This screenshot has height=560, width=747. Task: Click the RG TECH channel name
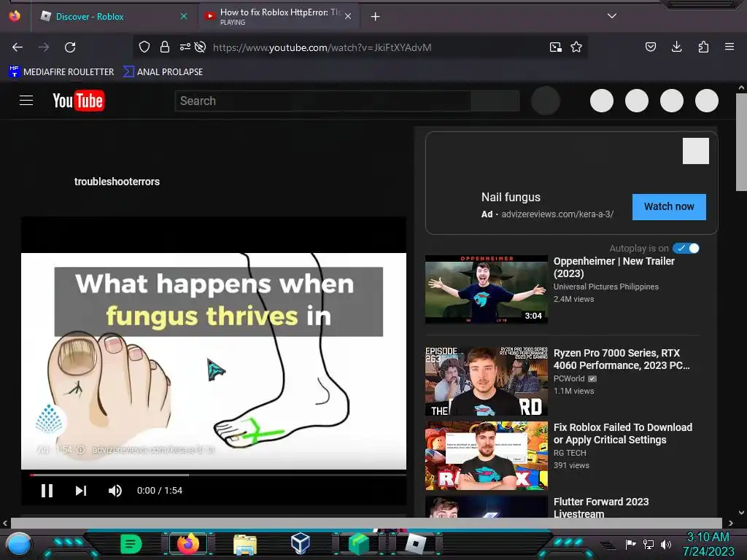pyautogui.click(x=570, y=453)
